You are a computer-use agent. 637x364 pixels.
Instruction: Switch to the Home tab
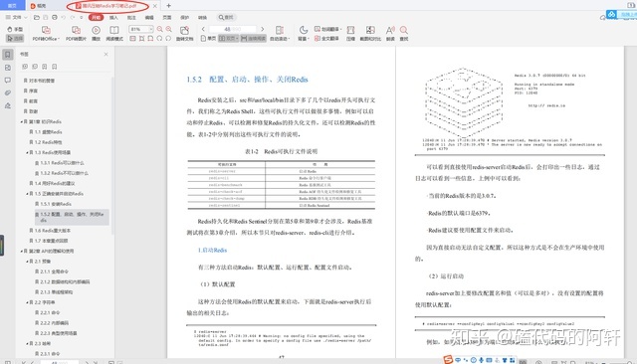(12, 6)
